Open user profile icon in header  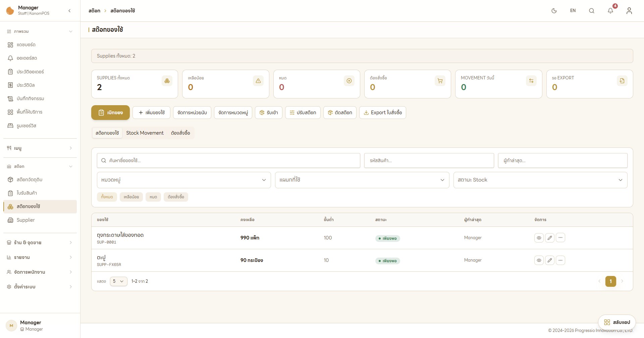click(x=629, y=11)
